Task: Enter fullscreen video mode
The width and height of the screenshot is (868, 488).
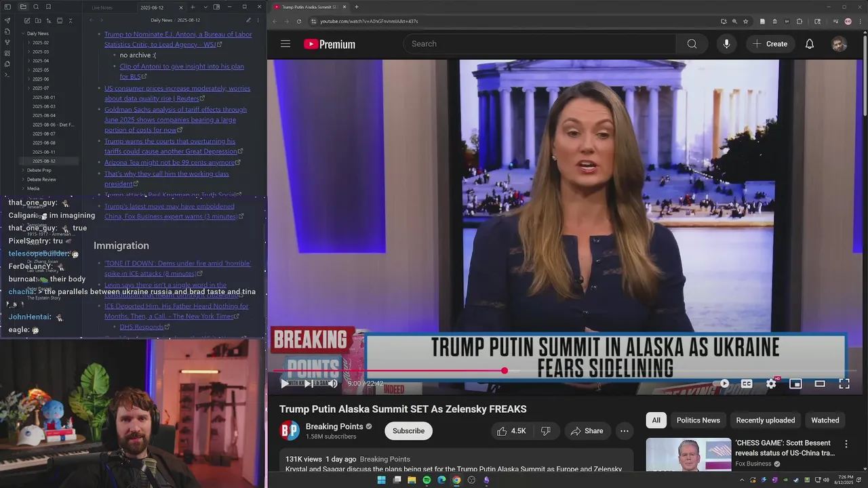Action: tap(844, 384)
